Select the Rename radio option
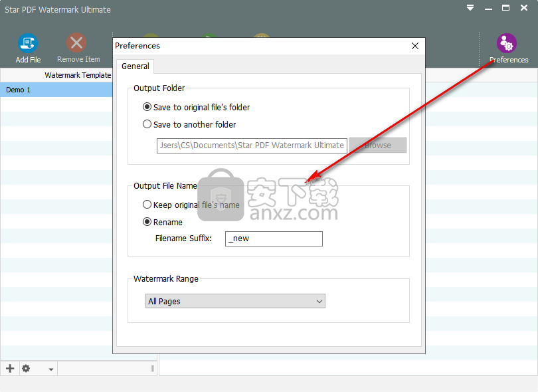The height and width of the screenshot is (392, 538). 163,222
